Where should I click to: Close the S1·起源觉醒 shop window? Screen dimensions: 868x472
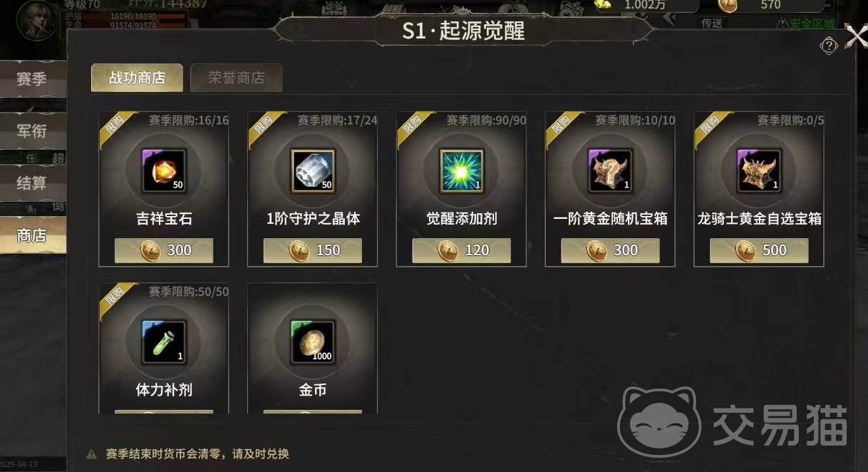pos(856,35)
